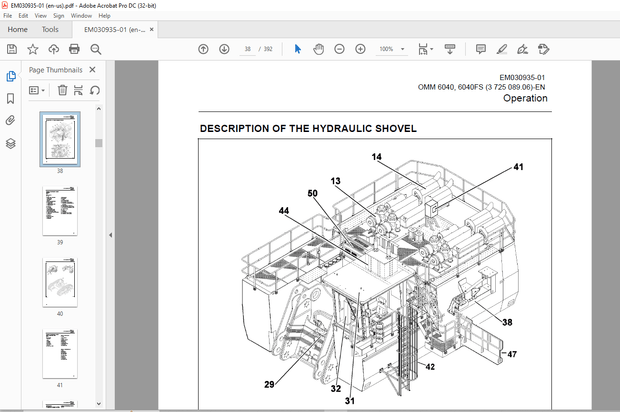Open the Help menu
Screen dimensions: 620x412
click(104, 16)
